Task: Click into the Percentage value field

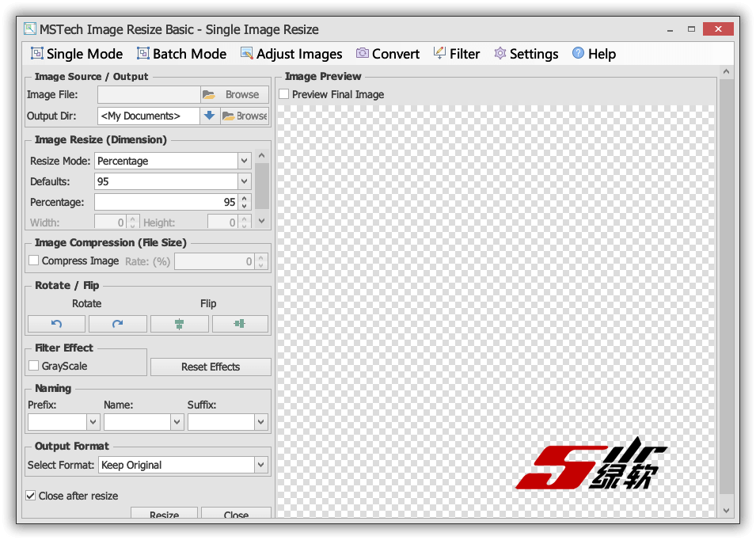Action: click(x=165, y=202)
